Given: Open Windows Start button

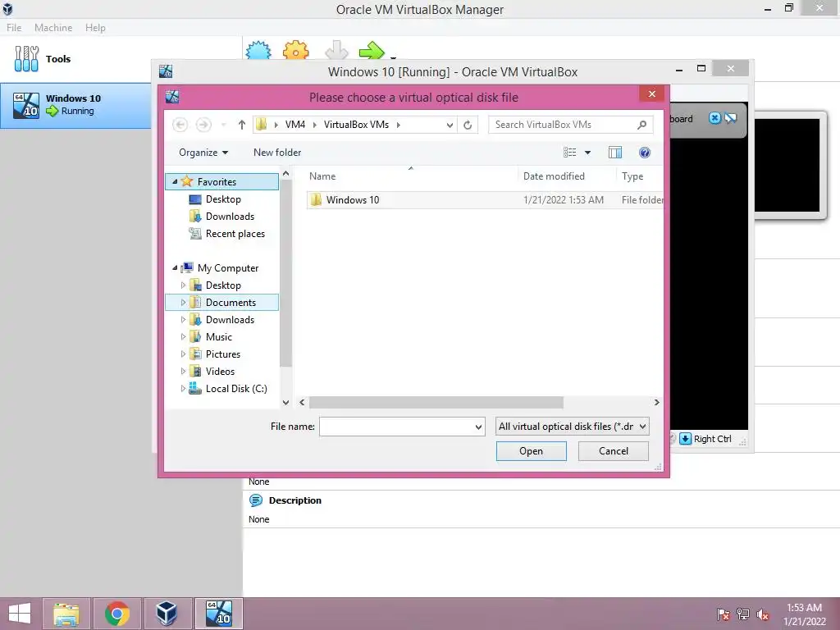Looking at the screenshot, I should [x=20, y=614].
